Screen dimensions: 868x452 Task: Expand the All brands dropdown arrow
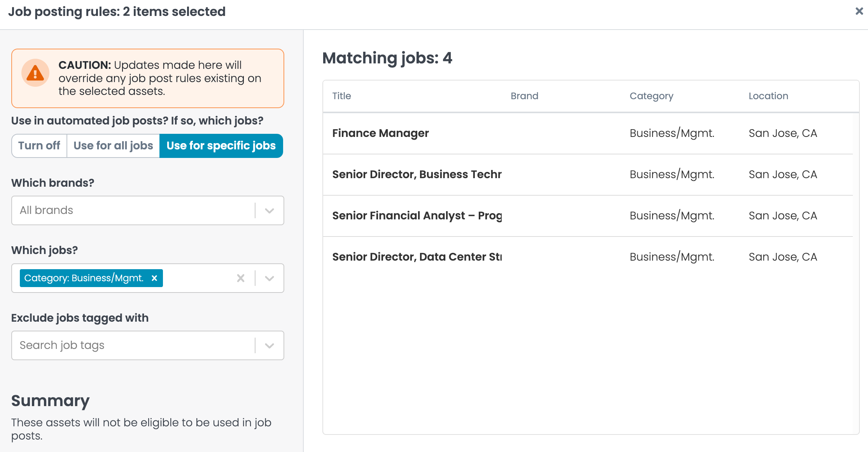(269, 210)
